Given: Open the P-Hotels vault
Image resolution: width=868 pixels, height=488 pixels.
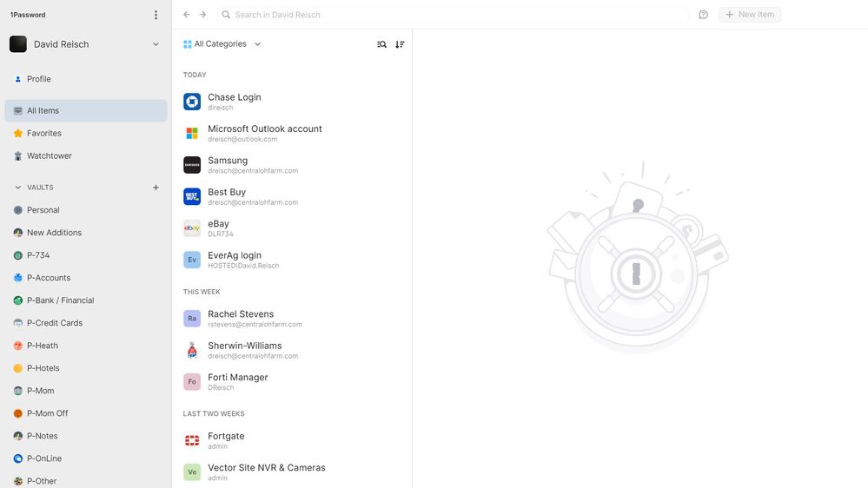Looking at the screenshot, I should (86, 368).
